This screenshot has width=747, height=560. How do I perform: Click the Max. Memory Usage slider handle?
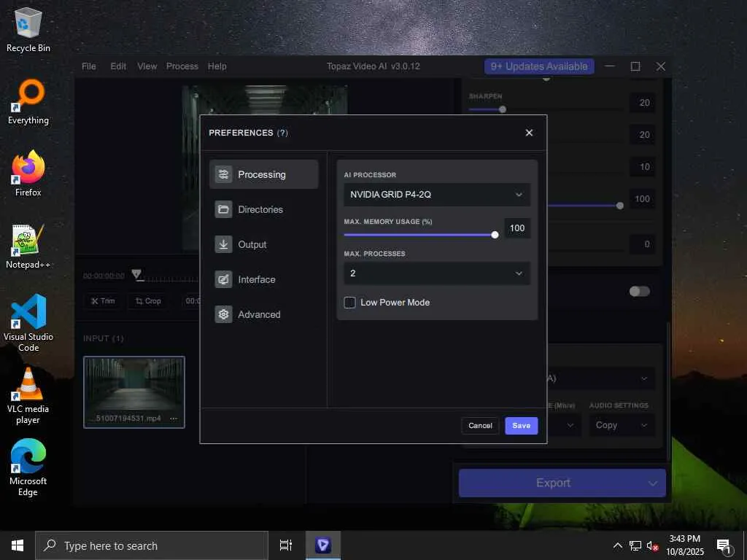tap(495, 235)
